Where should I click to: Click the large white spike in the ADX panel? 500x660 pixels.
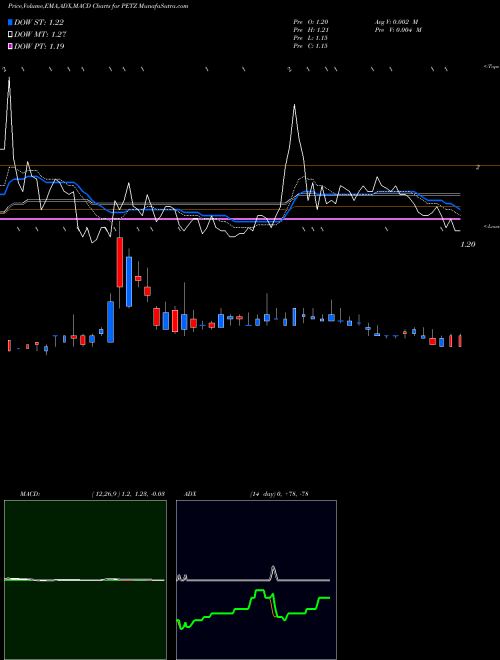point(274,573)
